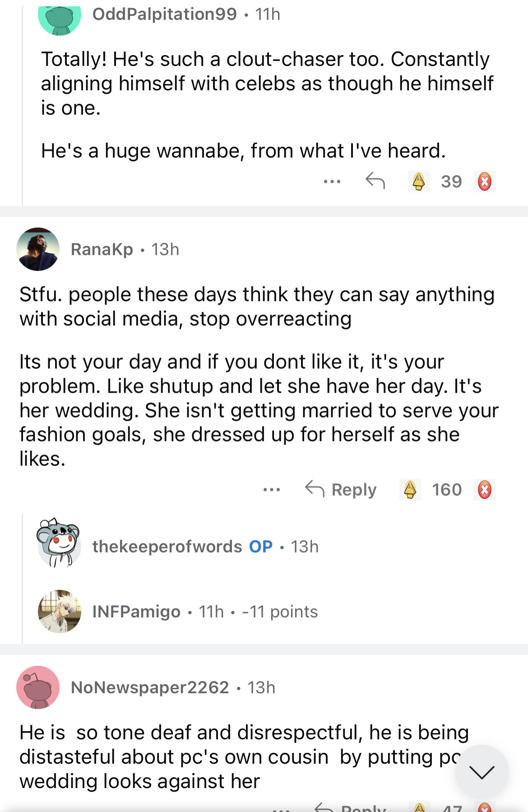The height and width of the screenshot is (812, 528).
Task: Open NoNewspaper2262's profile avatar
Action: click(x=38, y=687)
